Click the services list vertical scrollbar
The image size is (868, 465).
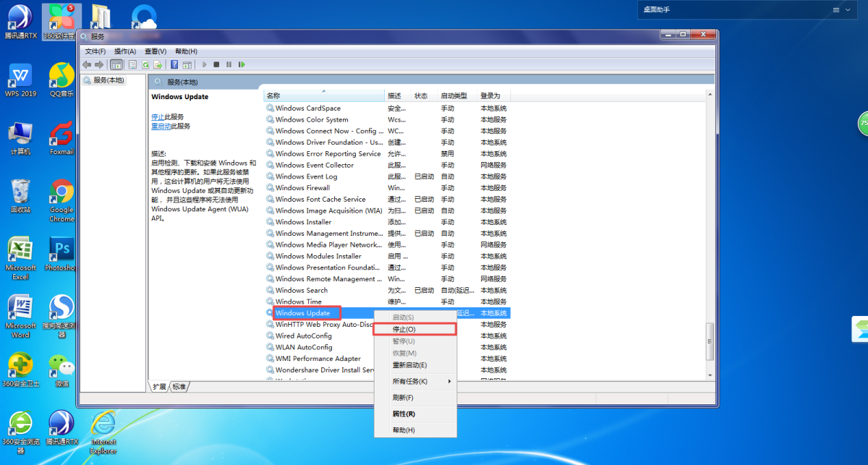pyautogui.click(x=710, y=217)
